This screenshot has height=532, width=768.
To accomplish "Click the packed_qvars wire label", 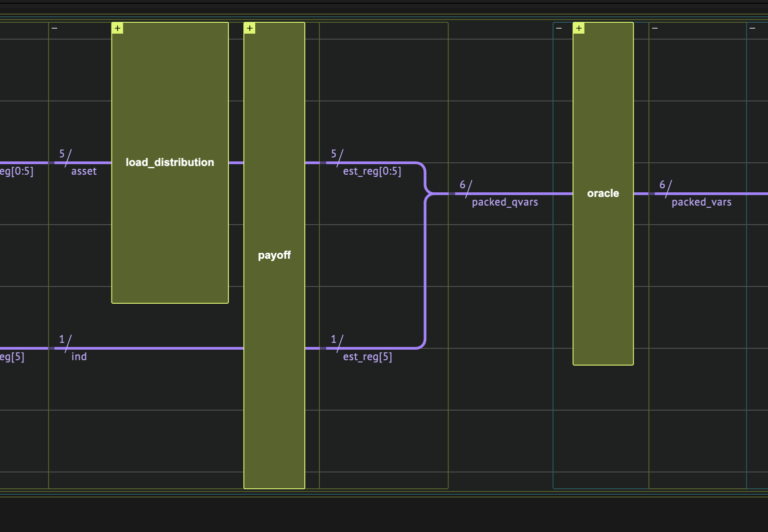I will pyautogui.click(x=505, y=202).
